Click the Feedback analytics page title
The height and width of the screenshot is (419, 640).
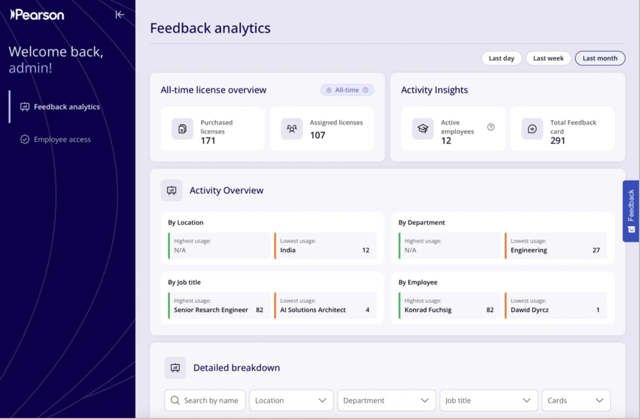(x=210, y=28)
